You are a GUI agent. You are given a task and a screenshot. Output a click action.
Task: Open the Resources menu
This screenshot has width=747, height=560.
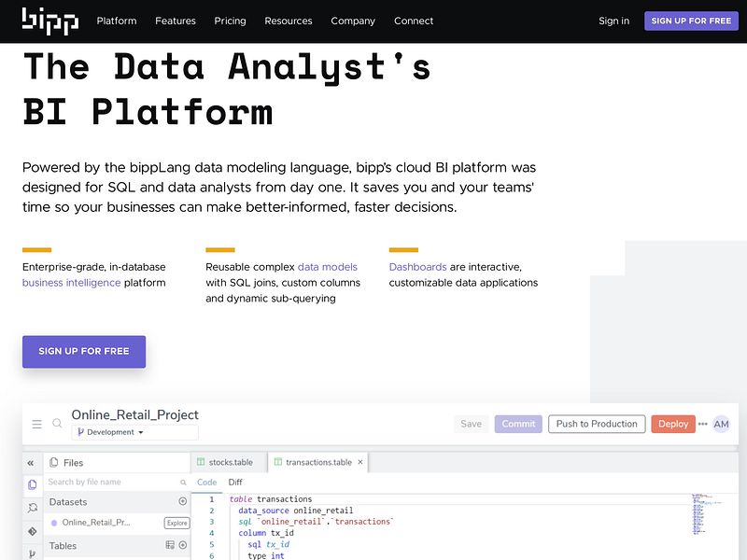pyautogui.click(x=289, y=21)
